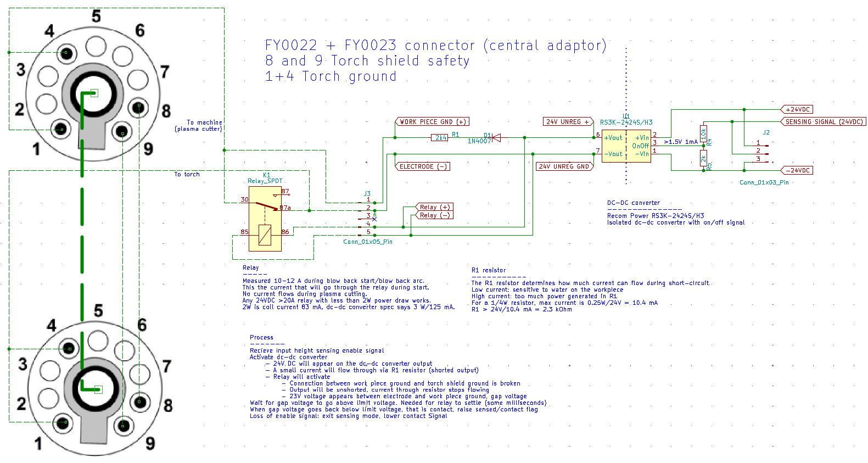868x463 pixels.
Task: Select the 'R1 resistor' note heading
Action: (x=489, y=270)
